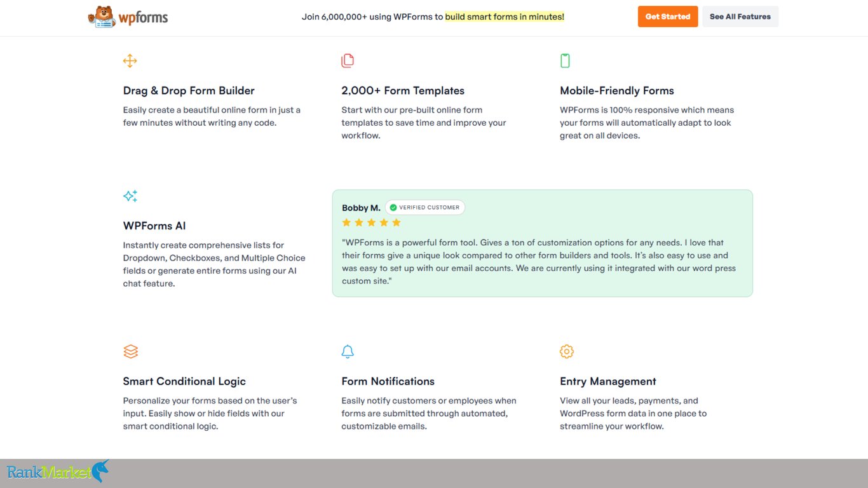The height and width of the screenshot is (488, 868).
Task: Select the WPForms AI heading
Action: 154,226
